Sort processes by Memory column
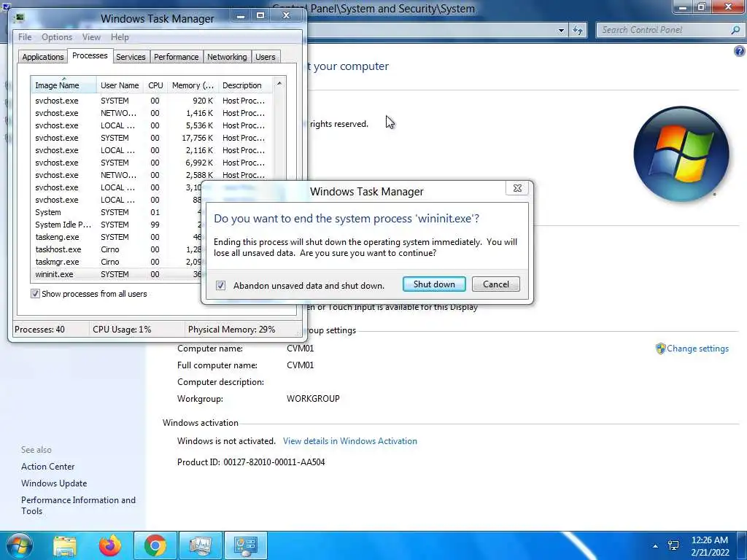 tap(193, 85)
